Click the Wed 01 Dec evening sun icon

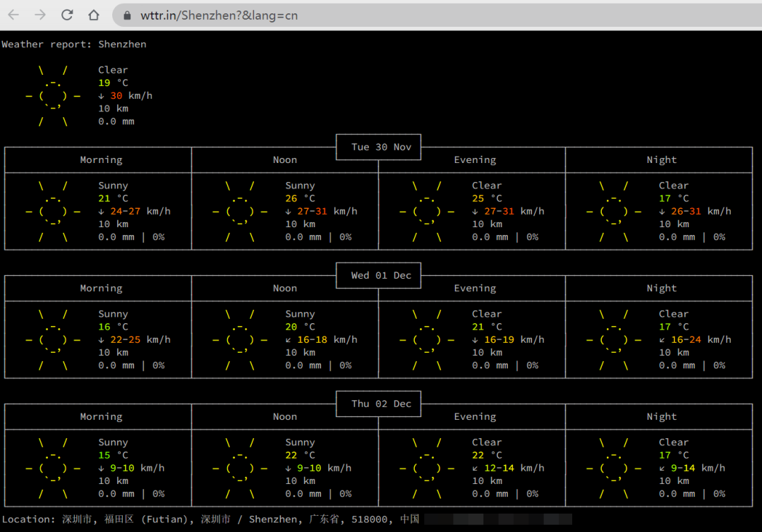click(x=427, y=339)
